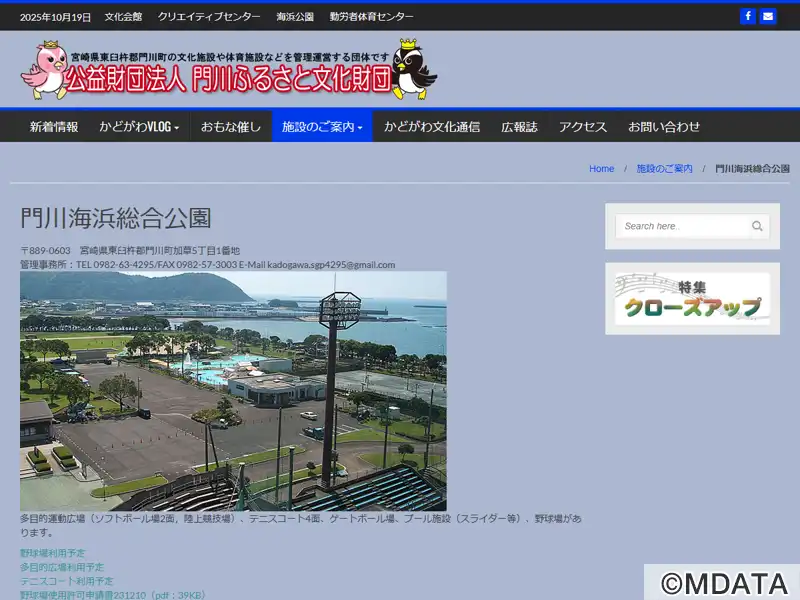Open クリエイティブセンター top link

click(x=209, y=17)
